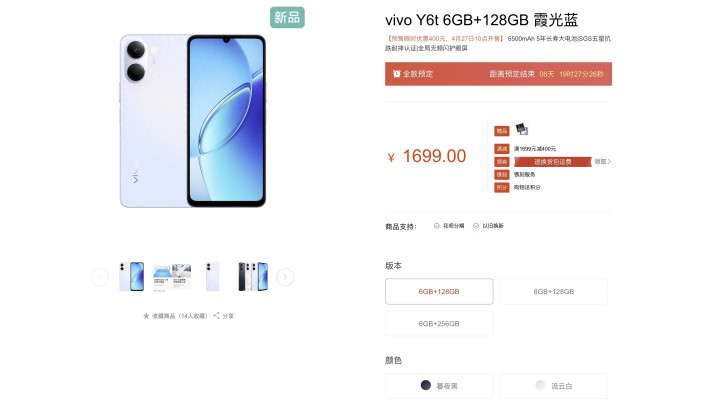
Task: Choose the white color swatch option
Action: [541, 385]
